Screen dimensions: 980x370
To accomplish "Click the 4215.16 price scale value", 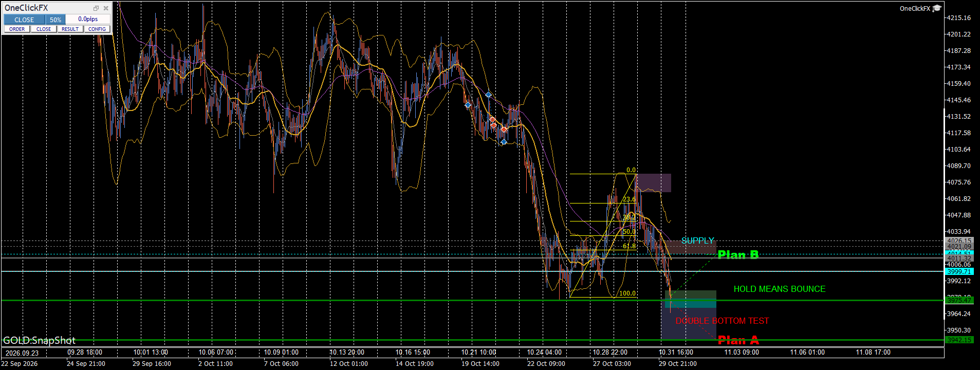I will point(959,18).
